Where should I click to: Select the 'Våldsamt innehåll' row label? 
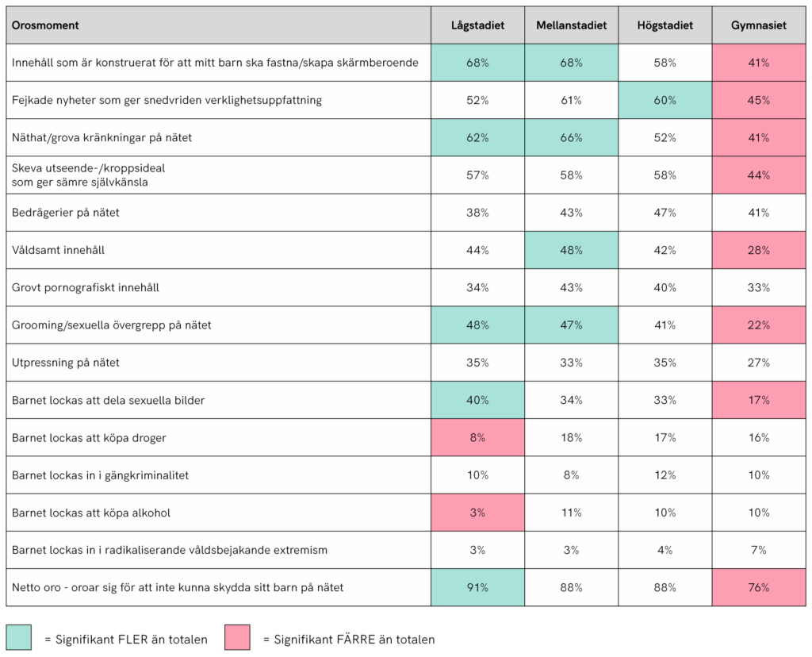(59, 250)
